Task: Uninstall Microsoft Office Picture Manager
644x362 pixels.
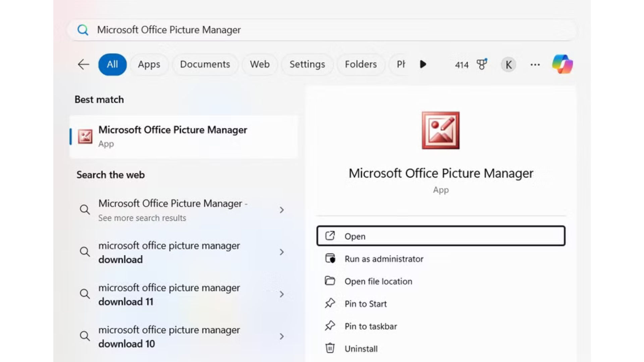Action: pyautogui.click(x=361, y=348)
